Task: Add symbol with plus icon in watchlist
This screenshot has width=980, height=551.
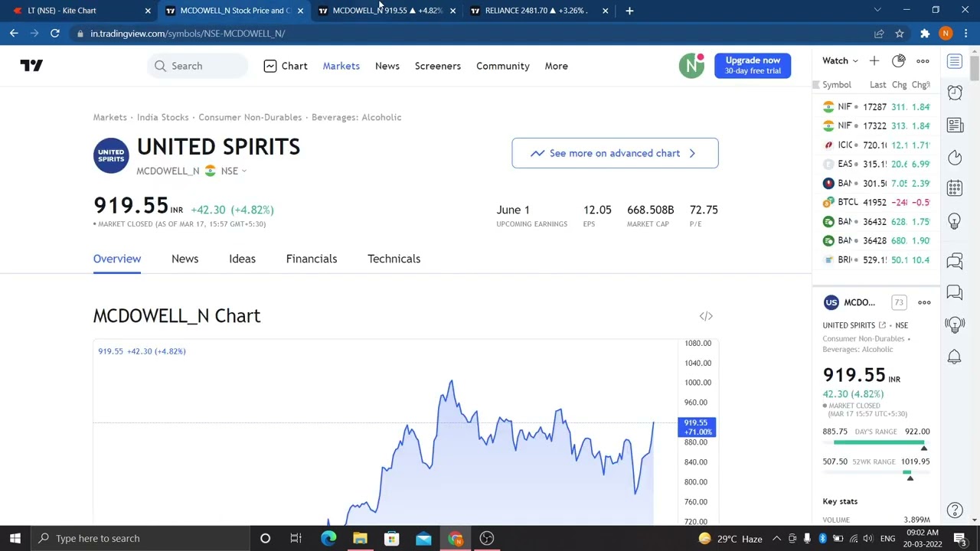Action: coord(874,61)
